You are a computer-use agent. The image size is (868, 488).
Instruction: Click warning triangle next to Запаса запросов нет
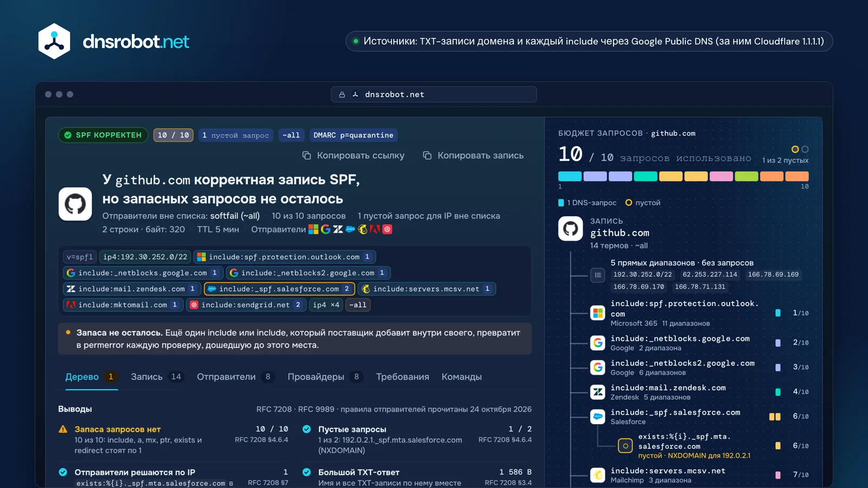point(63,429)
